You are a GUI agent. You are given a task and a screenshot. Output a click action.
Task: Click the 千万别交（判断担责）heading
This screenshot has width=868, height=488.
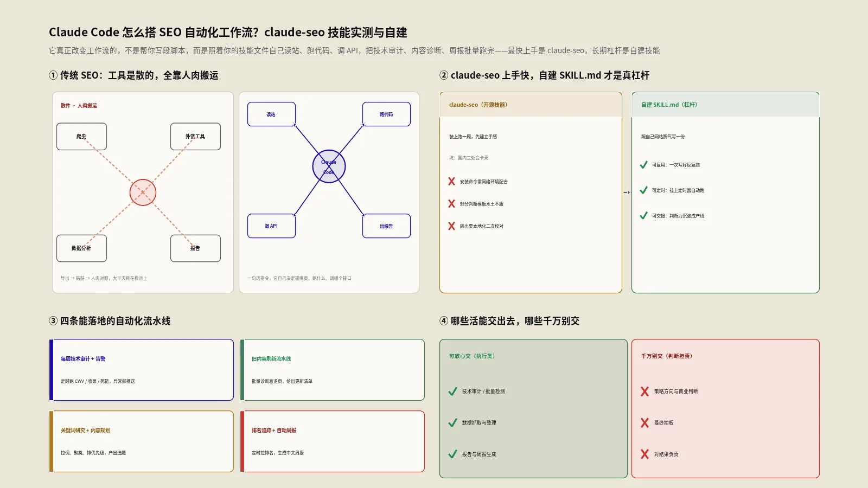[667, 356]
